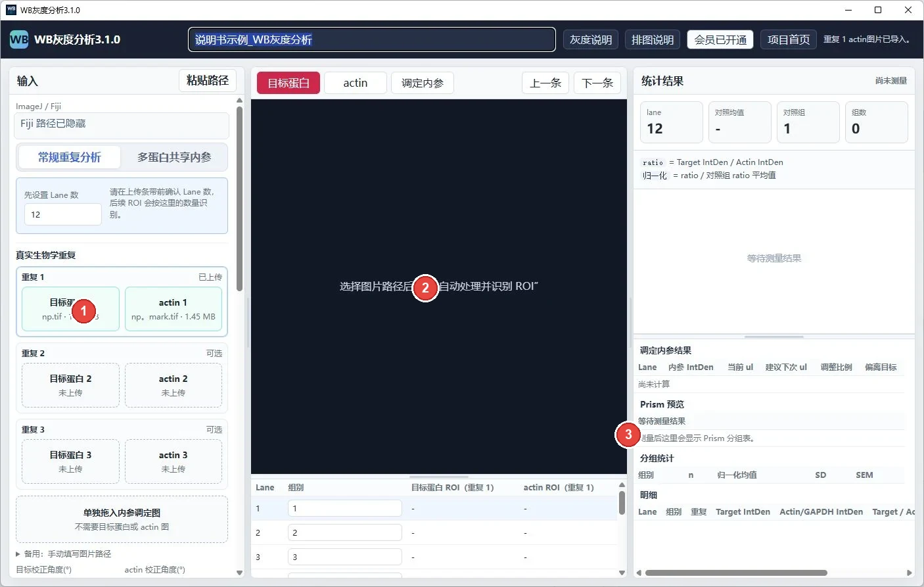Edit group field for Lane 1
Viewport: 924px width, 587px height.
[344, 508]
